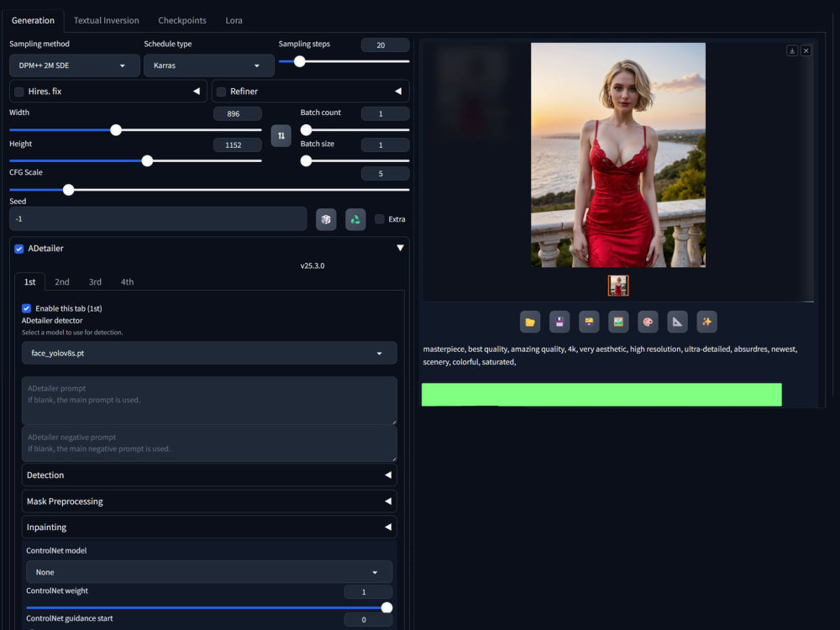
Task: Swap width and height with arrows button
Action: point(281,135)
